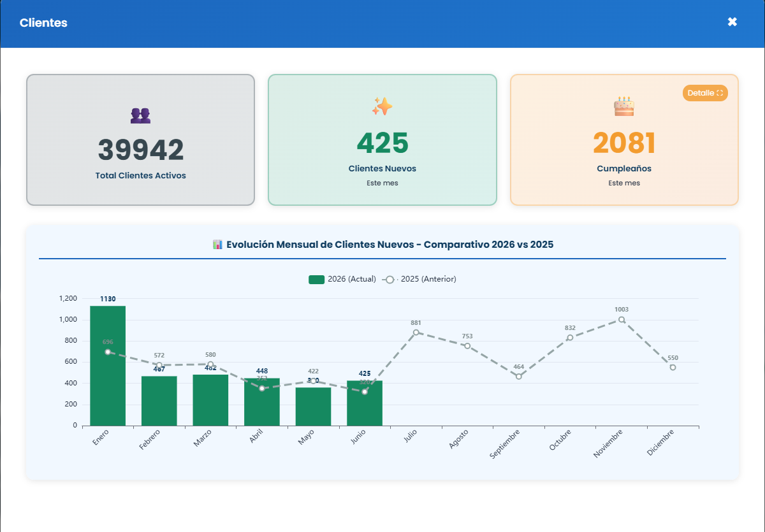
Task: Toggle the 2025 (Anterior) legend series
Action: point(419,279)
